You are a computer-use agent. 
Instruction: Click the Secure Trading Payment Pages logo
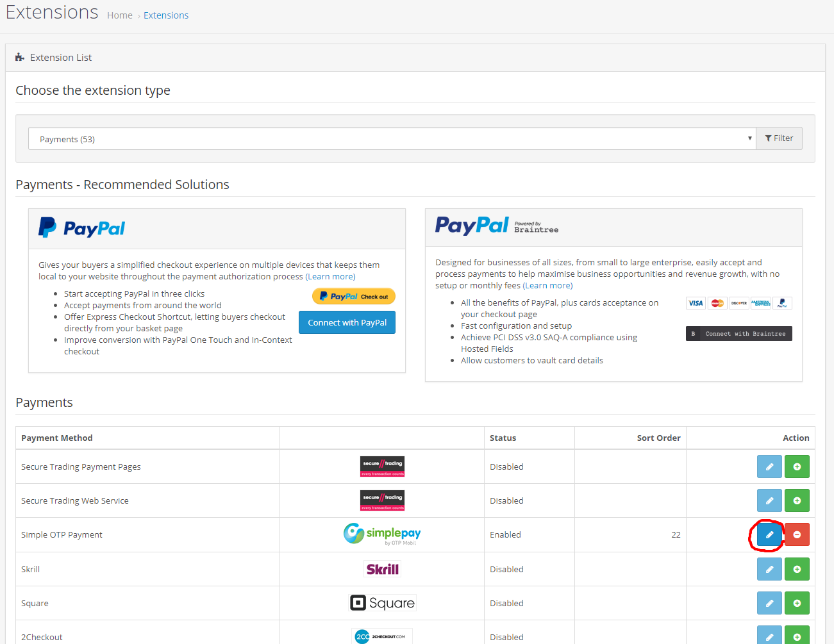click(x=382, y=466)
